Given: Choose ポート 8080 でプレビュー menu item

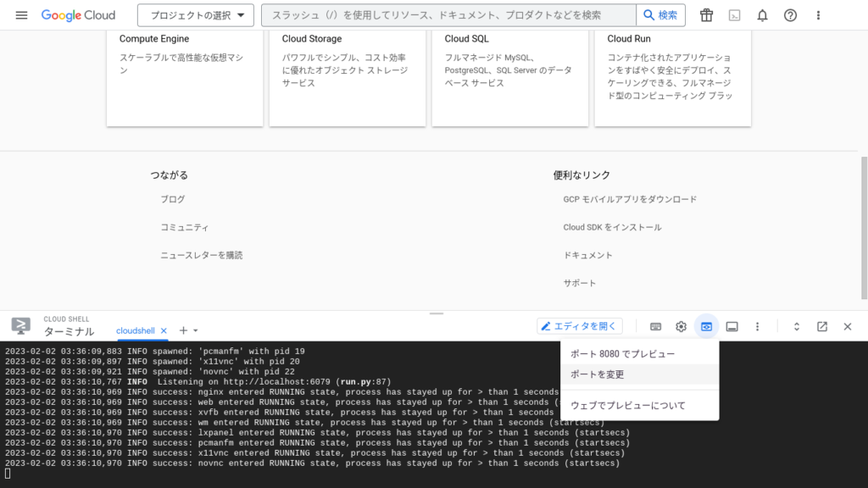Looking at the screenshot, I should pos(622,354).
